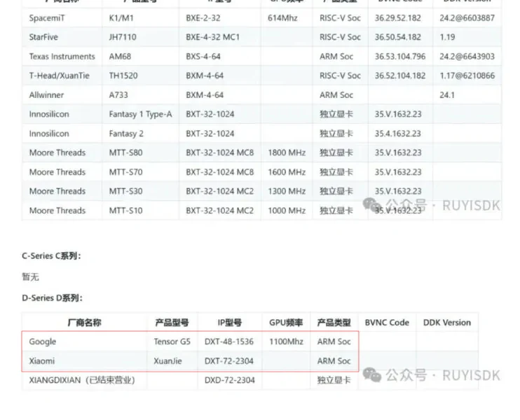The width and height of the screenshot is (520, 420).
Task: Select DDK version 24.2@6603887
Action: [467, 18]
